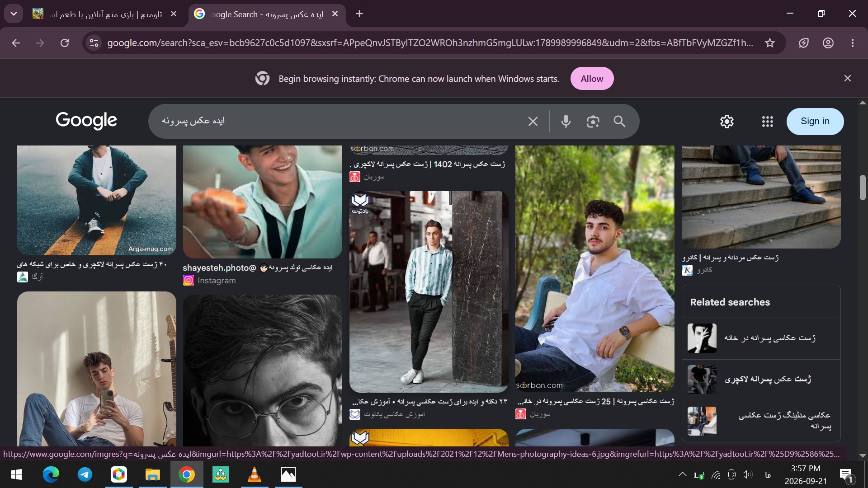The image size is (868, 488).
Task: Dismiss the Chrome startup notification banner
Action: pyautogui.click(x=847, y=79)
